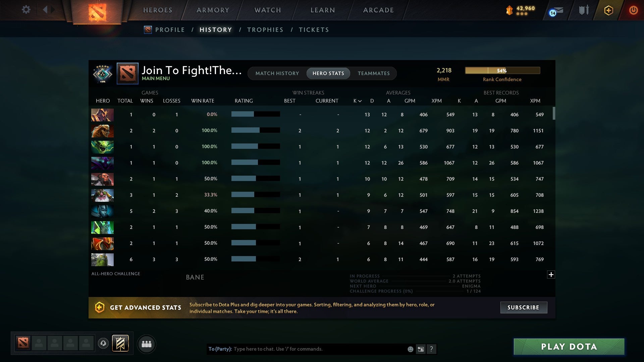Open the TEAMMATES tab
Image resolution: width=644 pixels, height=362 pixels.
tap(374, 73)
